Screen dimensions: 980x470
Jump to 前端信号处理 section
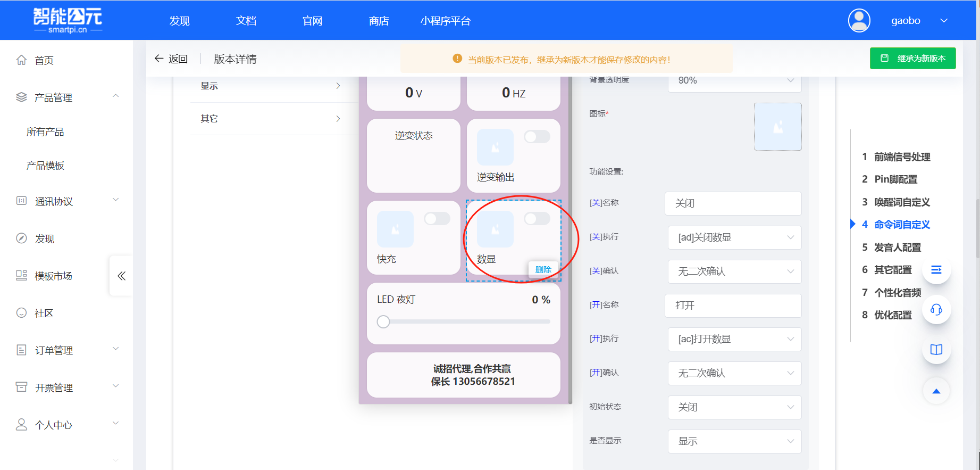coord(902,157)
